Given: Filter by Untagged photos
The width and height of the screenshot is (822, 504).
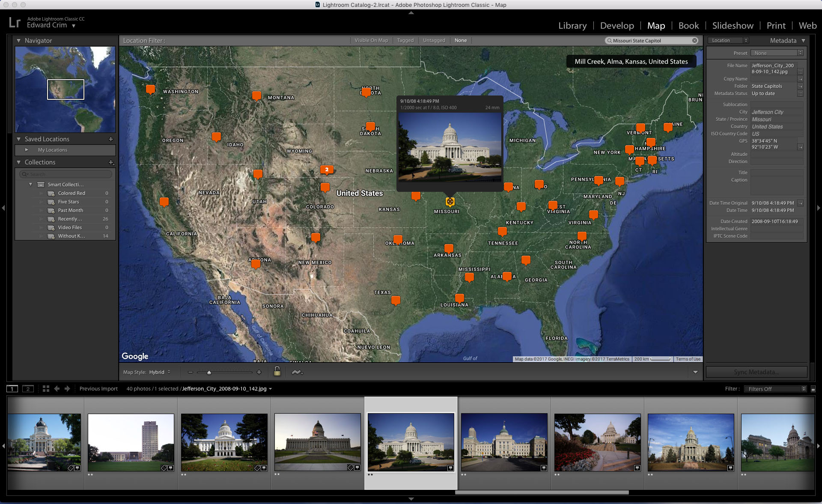Looking at the screenshot, I should click(x=434, y=40).
